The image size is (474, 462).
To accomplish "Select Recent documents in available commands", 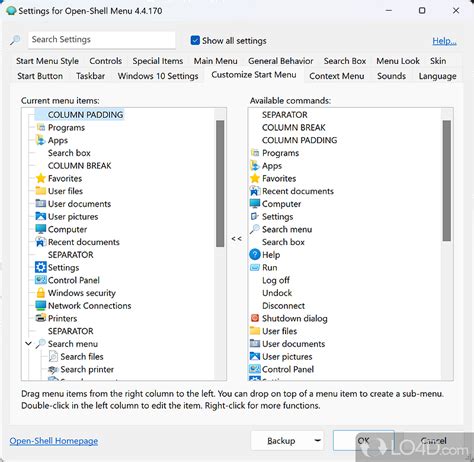I will pyautogui.click(x=298, y=191).
